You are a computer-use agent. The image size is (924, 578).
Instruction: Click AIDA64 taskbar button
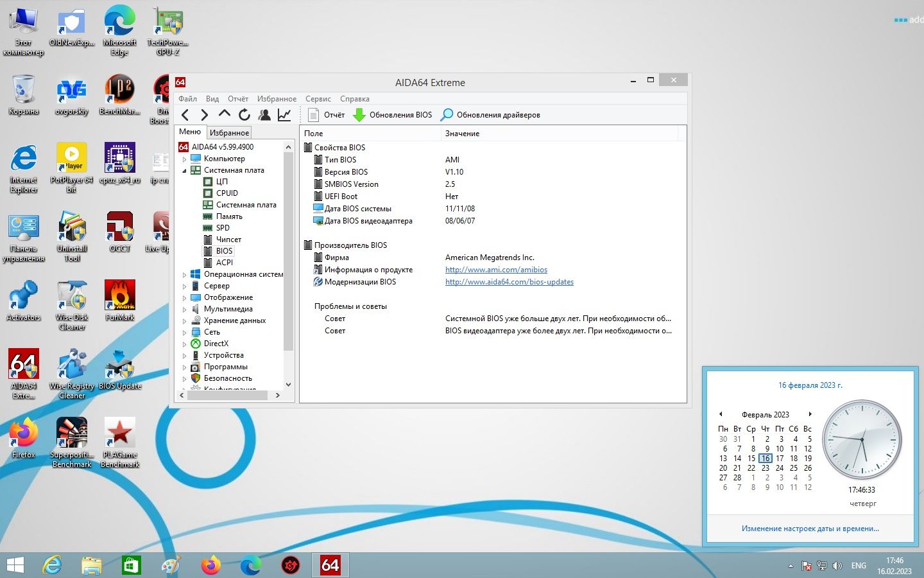[x=330, y=565]
